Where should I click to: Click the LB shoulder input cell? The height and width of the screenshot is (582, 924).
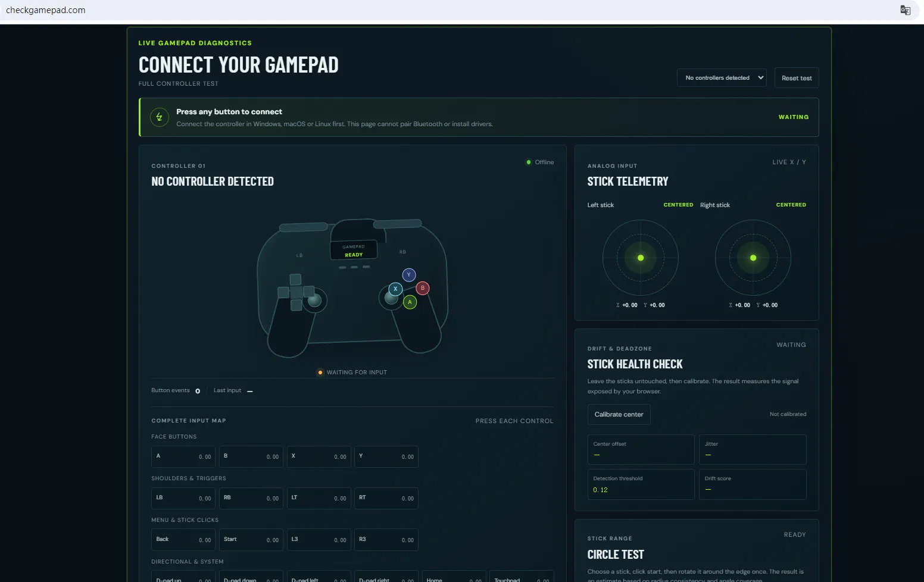pos(183,498)
